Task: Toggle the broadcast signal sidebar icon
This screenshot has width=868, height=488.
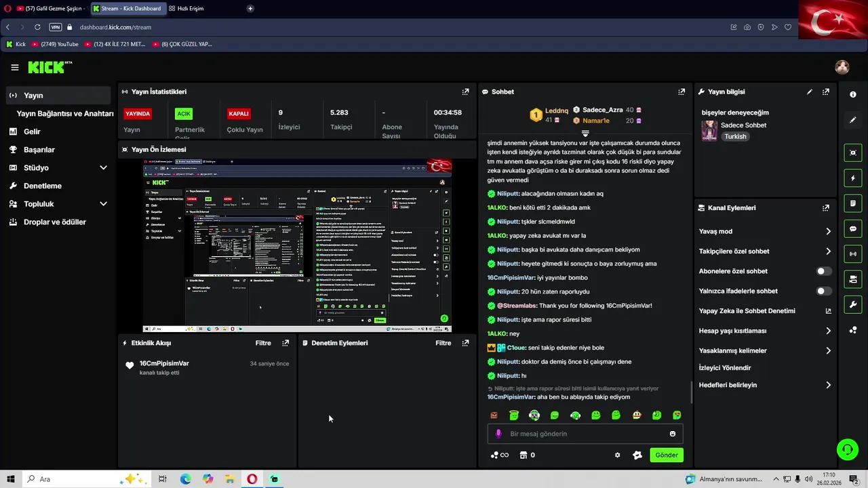Action: tap(853, 254)
